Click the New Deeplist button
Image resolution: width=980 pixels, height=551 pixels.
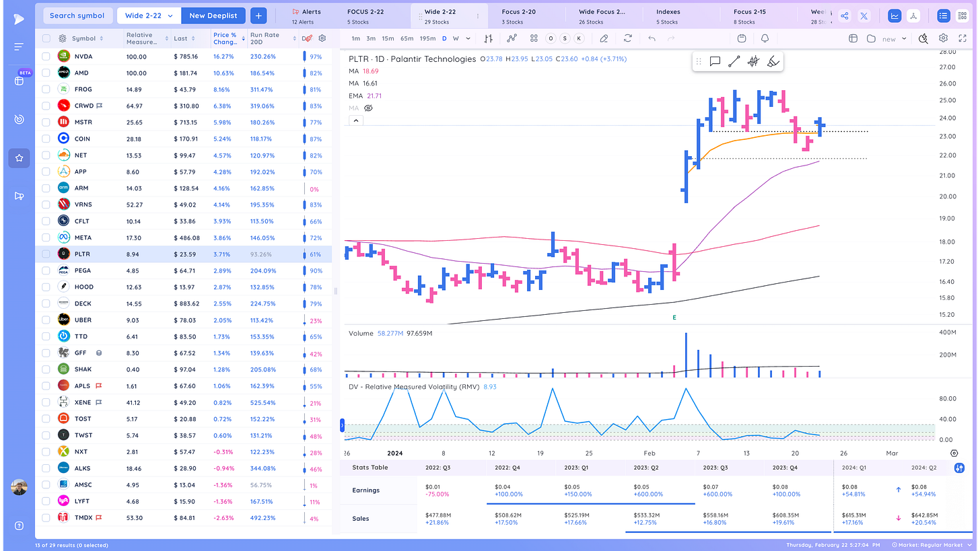tap(213, 15)
